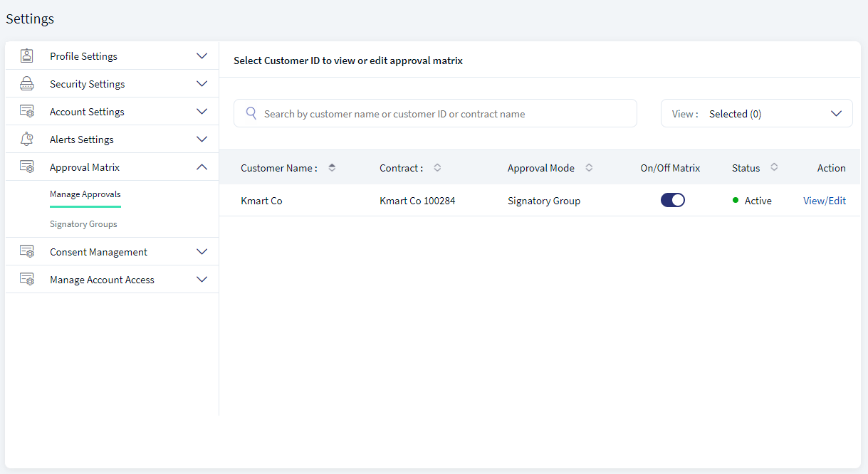868x474 pixels.
Task: Select the Approval Matrix menu item
Action: (112, 167)
